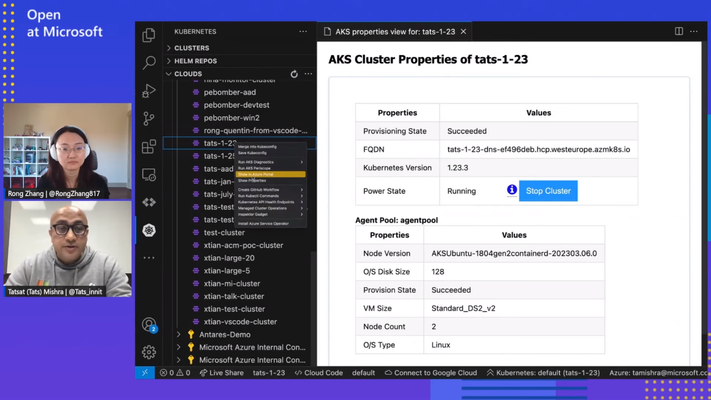Close the AKS properties view tab
The image size is (711, 400).
[x=463, y=32]
